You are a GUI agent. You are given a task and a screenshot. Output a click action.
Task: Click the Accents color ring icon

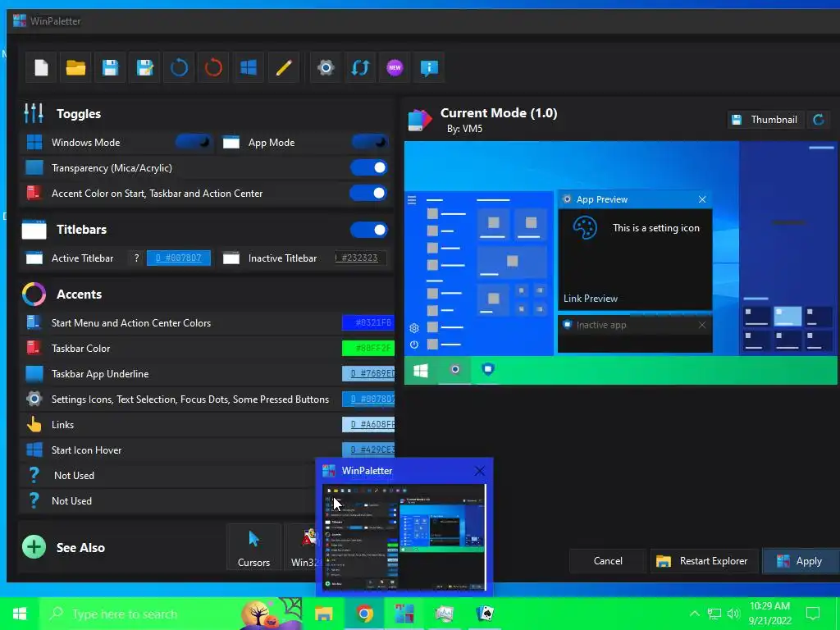pos(34,294)
